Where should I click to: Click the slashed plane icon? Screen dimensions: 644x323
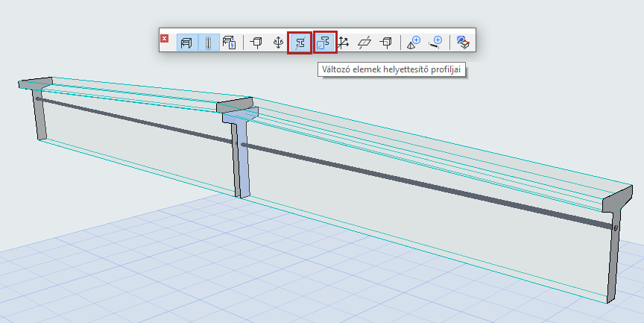pyautogui.click(x=364, y=43)
